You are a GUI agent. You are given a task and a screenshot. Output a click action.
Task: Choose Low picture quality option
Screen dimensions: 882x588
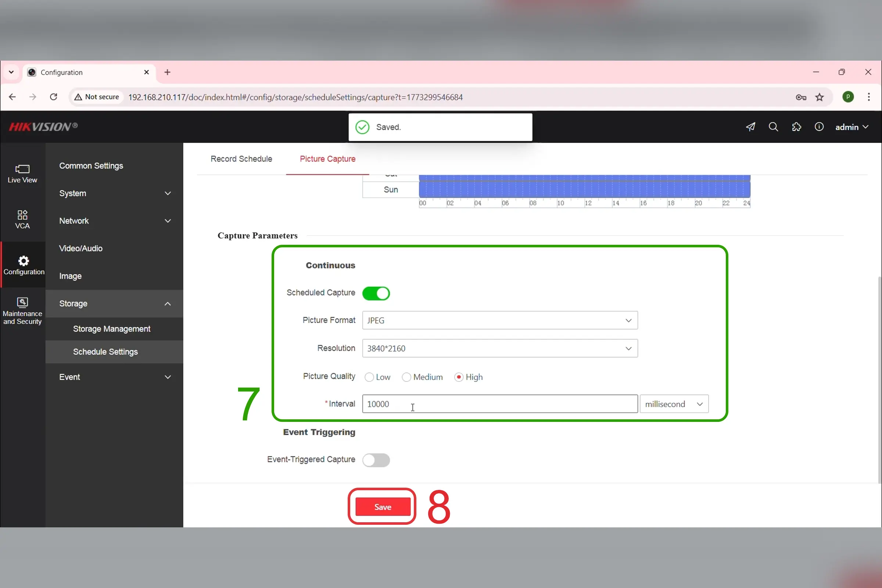[369, 377]
